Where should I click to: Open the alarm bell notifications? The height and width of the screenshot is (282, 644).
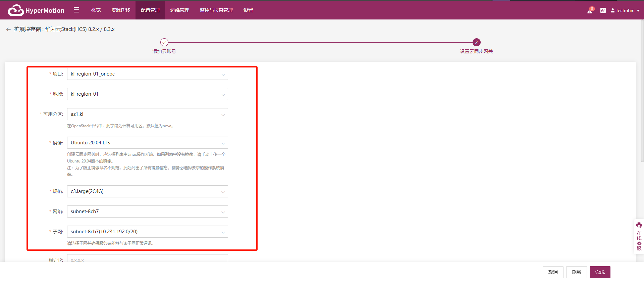590,10
